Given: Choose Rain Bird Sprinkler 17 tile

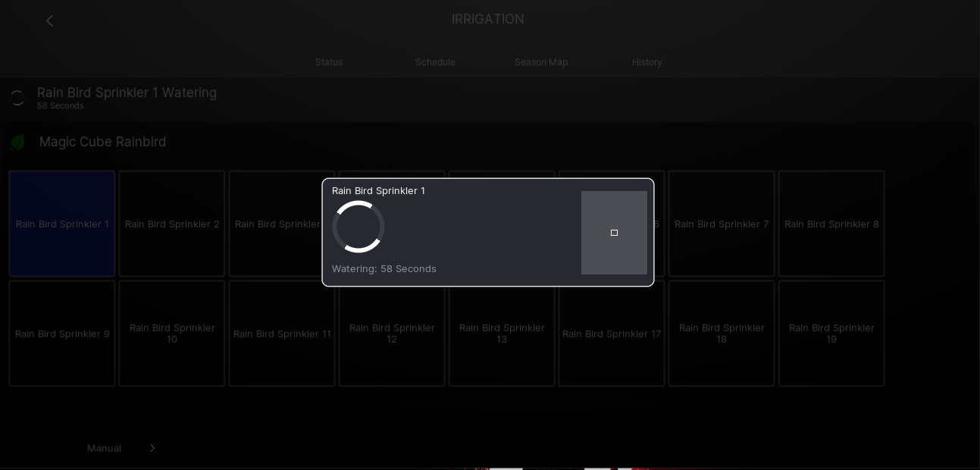Looking at the screenshot, I should (x=612, y=334).
